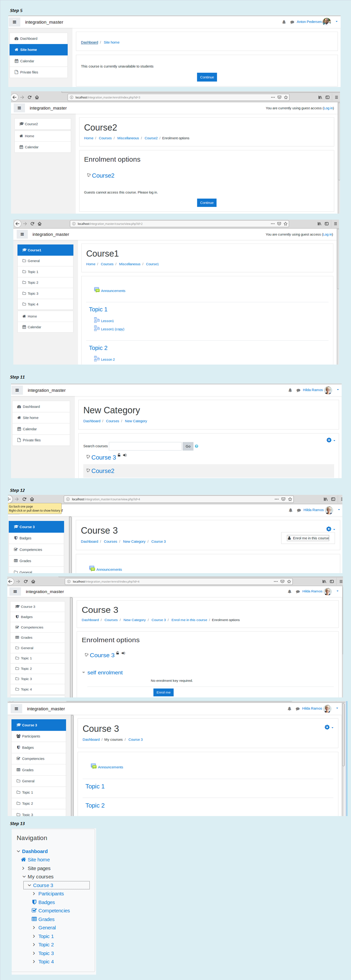
Task: Click sidebar toggle icon right of enrol/index.php?id=4 address
Action: pyautogui.click(x=332, y=581)
